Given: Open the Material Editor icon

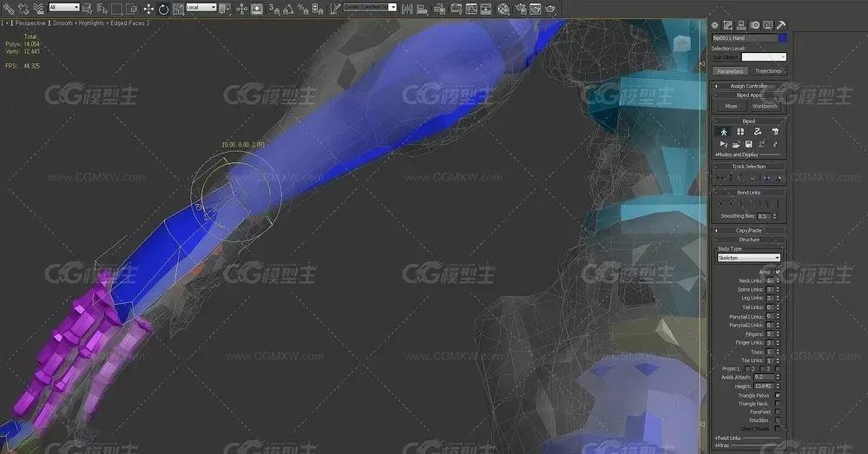Looking at the screenshot, I should 503,9.
